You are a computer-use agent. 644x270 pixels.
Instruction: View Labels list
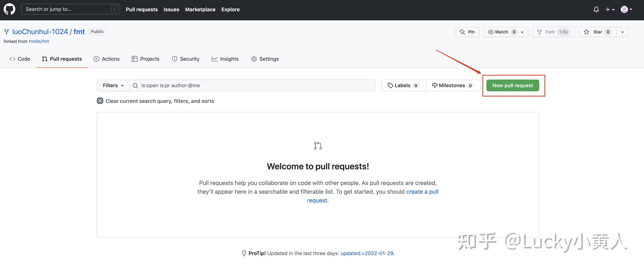[x=403, y=86]
